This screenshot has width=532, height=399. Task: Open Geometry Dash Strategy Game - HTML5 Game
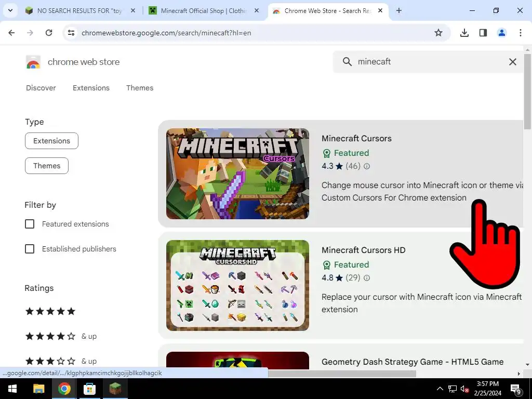tap(412, 362)
